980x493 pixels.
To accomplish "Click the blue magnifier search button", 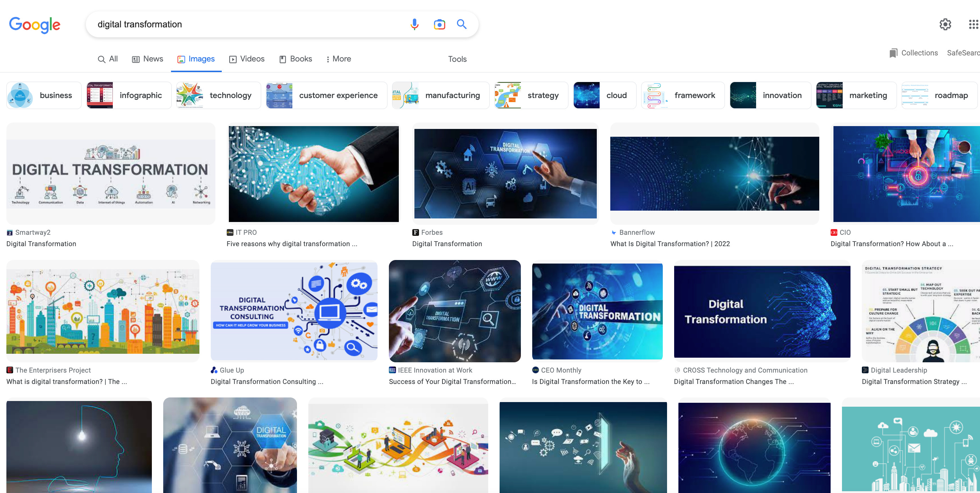I will (462, 25).
